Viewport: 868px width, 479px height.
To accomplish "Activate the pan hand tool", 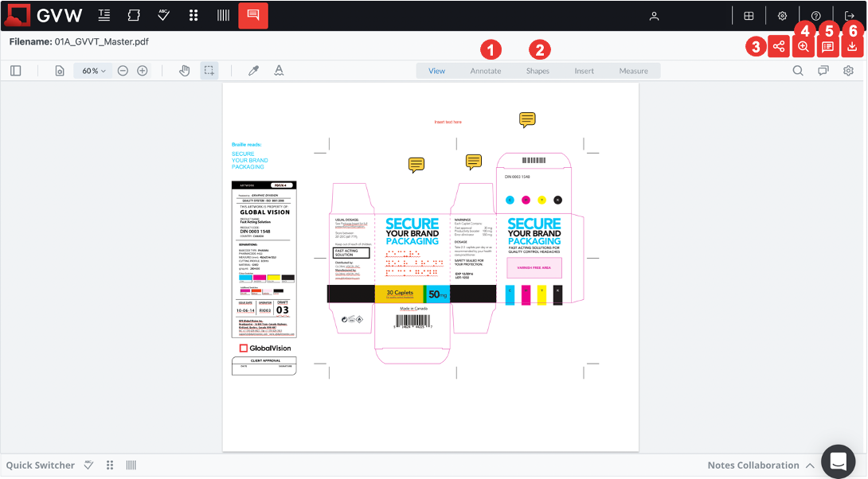I will [x=185, y=71].
